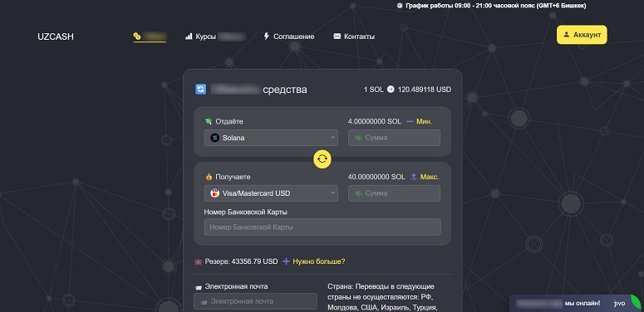Screen dimensions: 644x312
Task: Open the Контакты menu item
Action: coord(354,37)
